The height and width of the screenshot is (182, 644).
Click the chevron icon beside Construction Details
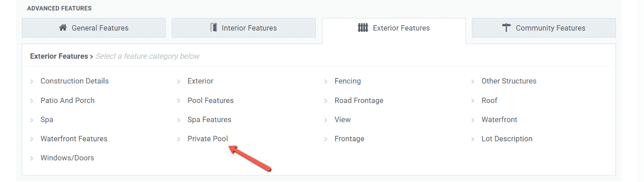tap(32, 81)
